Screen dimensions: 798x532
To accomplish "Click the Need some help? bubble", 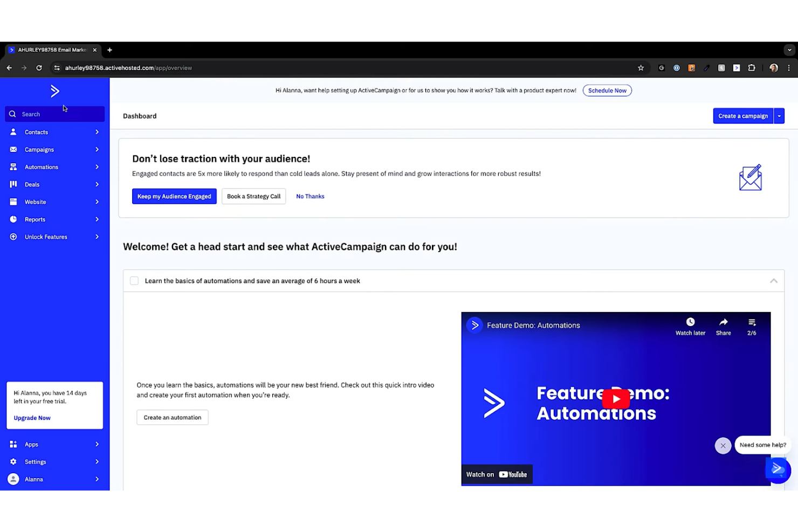I will click(x=763, y=445).
